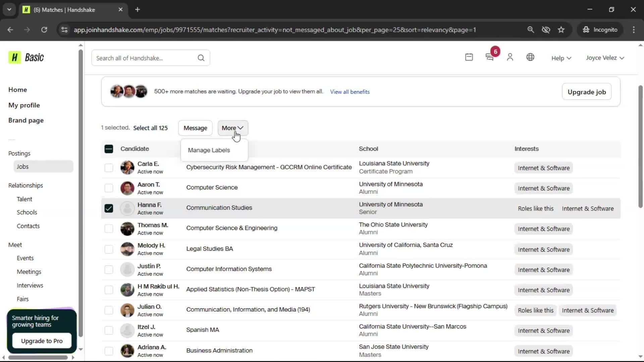Check the box for Justin P.

tap(109, 269)
